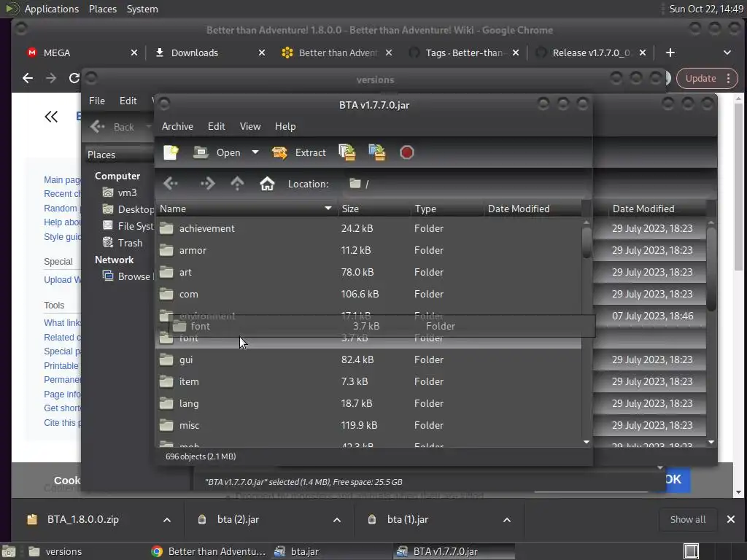Go back using the archive location arrow

coord(171,183)
